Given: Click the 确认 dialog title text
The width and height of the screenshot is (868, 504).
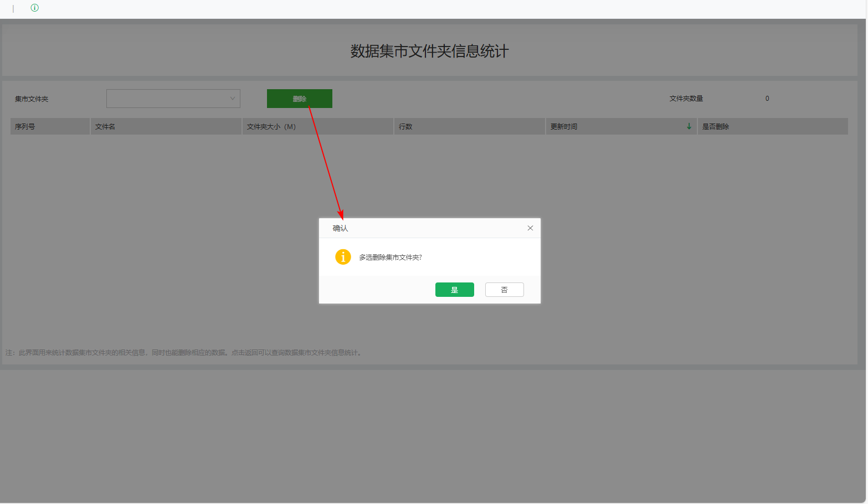Looking at the screenshot, I should [340, 228].
